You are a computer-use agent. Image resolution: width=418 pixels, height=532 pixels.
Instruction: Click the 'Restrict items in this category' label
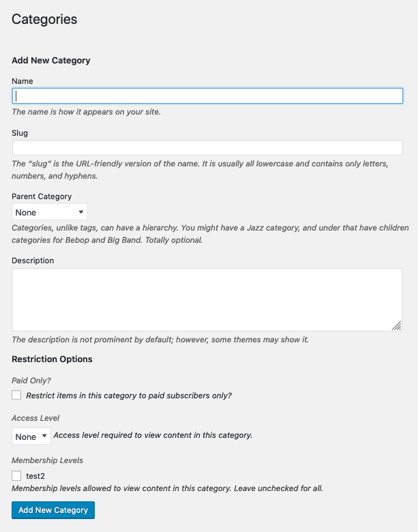pyautogui.click(x=129, y=396)
